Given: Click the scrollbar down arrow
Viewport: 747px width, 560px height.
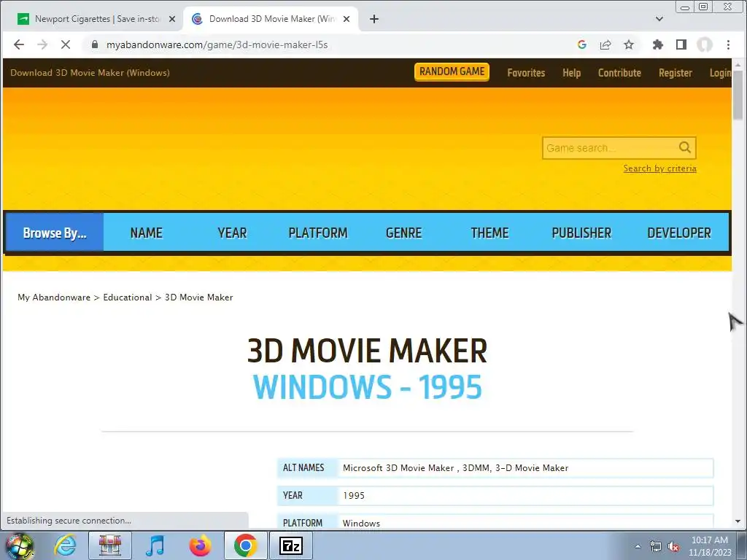Looking at the screenshot, I should (x=738, y=521).
